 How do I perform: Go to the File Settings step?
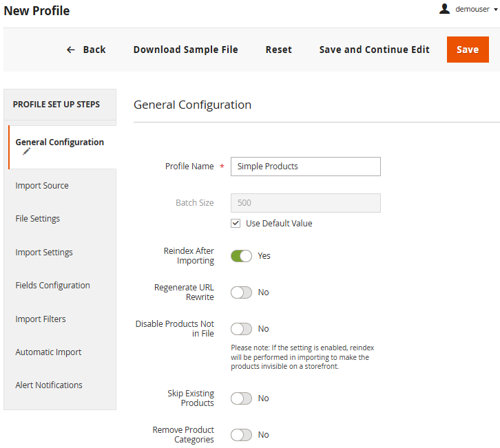point(38,219)
